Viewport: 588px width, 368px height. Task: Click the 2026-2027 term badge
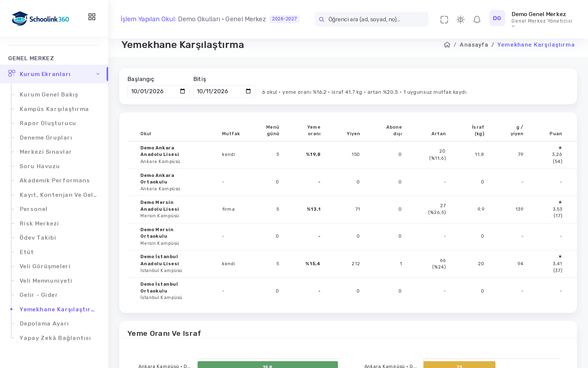click(x=284, y=19)
